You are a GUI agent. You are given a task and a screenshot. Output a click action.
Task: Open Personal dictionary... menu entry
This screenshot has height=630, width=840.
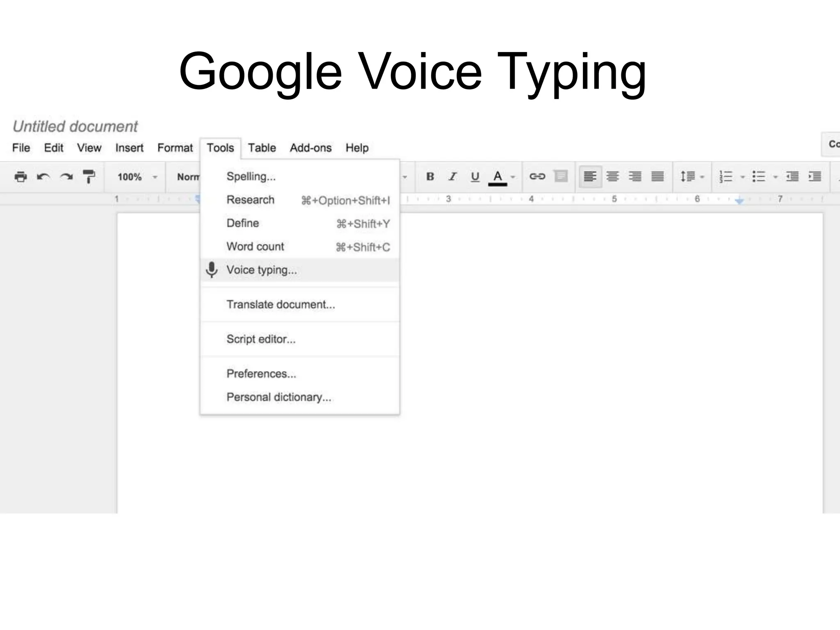(300, 397)
